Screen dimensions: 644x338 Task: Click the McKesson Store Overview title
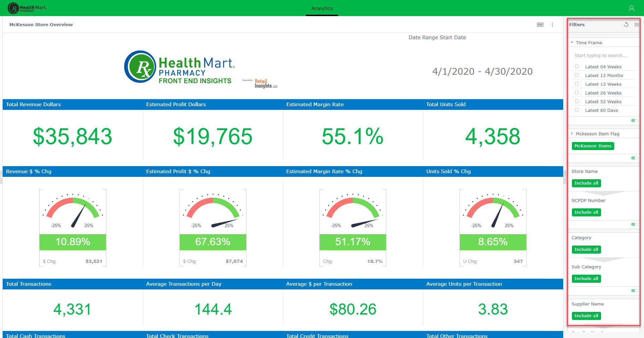(x=41, y=25)
